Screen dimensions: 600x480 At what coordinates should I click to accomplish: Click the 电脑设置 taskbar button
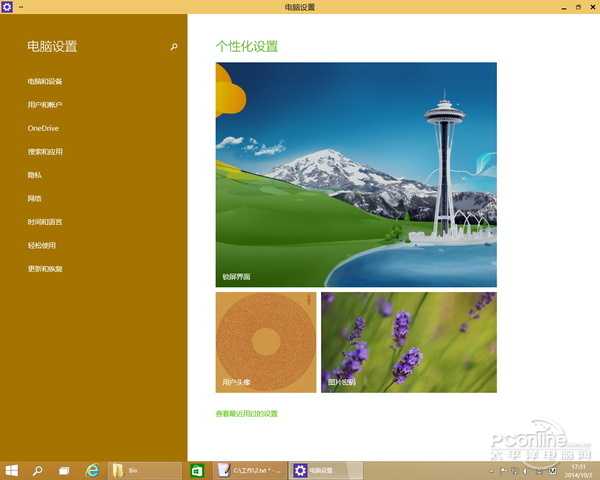(326, 470)
